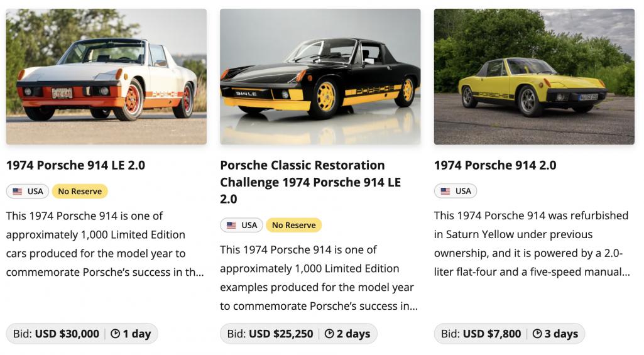Open the Saturn Yellow Porsche 914 photo

coord(534,77)
